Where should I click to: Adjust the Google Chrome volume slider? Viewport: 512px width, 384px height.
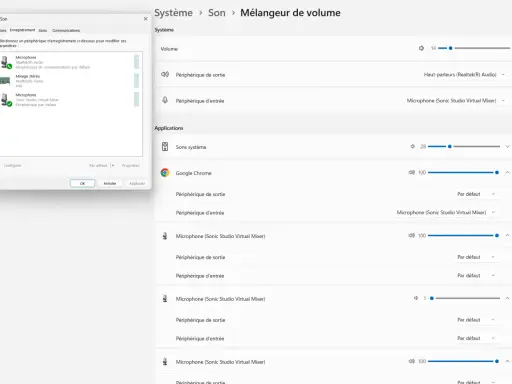click(464, 172)
